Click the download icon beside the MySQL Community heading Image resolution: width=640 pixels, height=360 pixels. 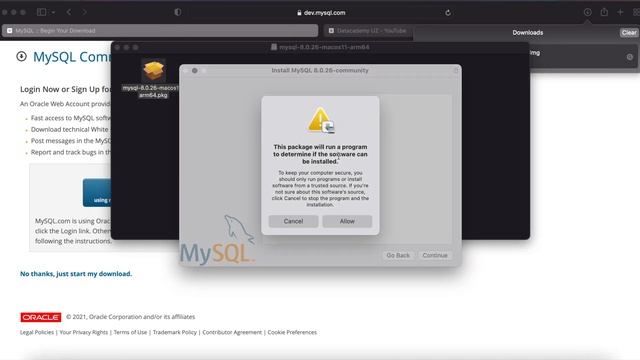(22, 56)
